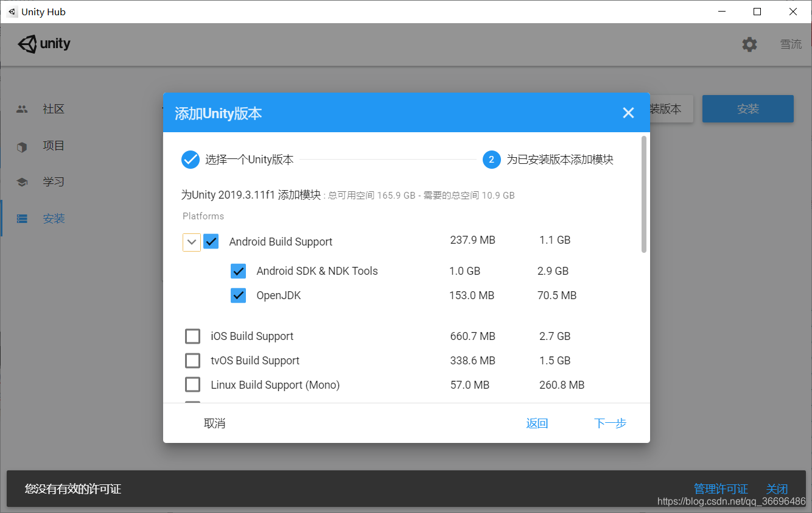
Task: Click Android SDK & NDK Tools label
Action: tap(317, 271)
